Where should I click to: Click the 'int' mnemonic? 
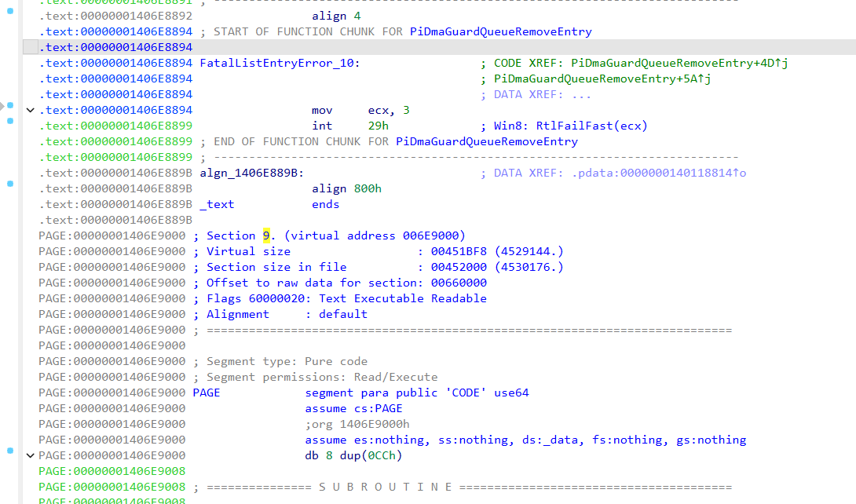(x=322, y=126)
